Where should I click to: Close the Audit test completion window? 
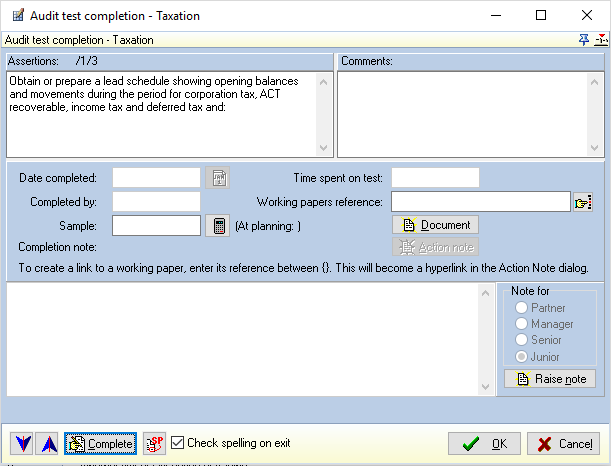pos(586,16)
